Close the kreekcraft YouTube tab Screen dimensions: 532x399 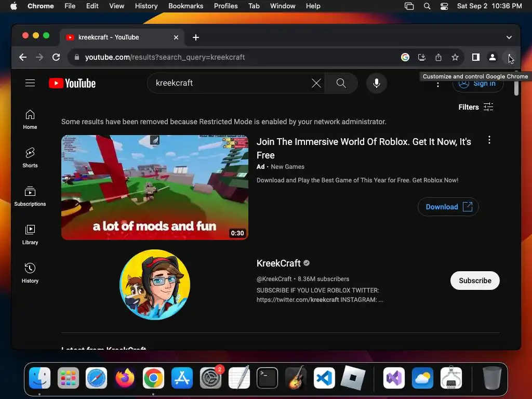click(x=176, y=37)
